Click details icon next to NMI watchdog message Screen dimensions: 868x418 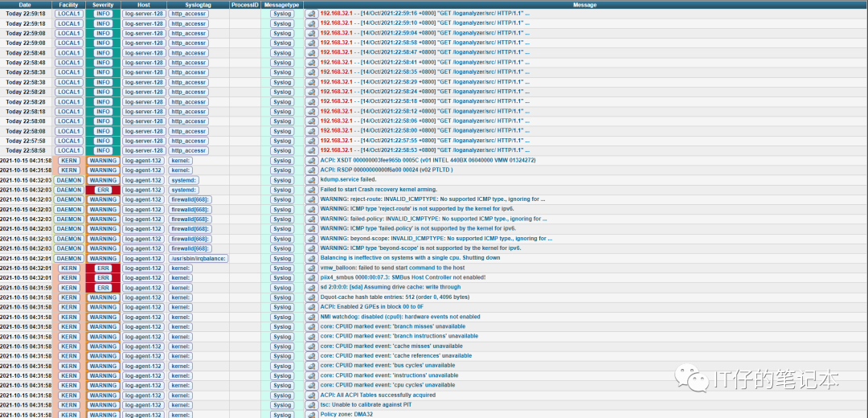312,318
